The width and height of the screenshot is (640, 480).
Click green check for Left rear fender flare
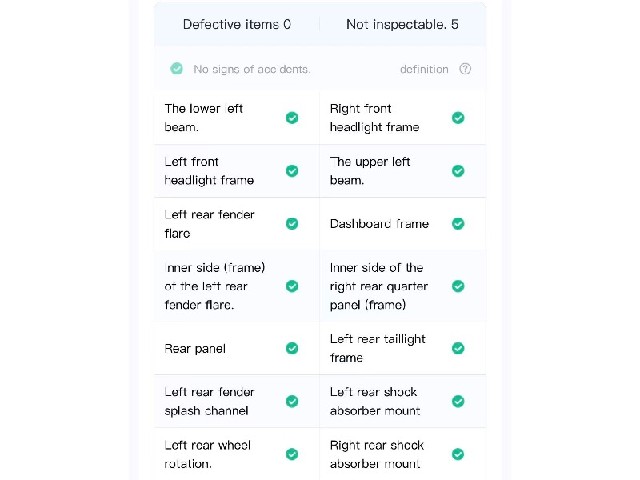coord(292,224)
